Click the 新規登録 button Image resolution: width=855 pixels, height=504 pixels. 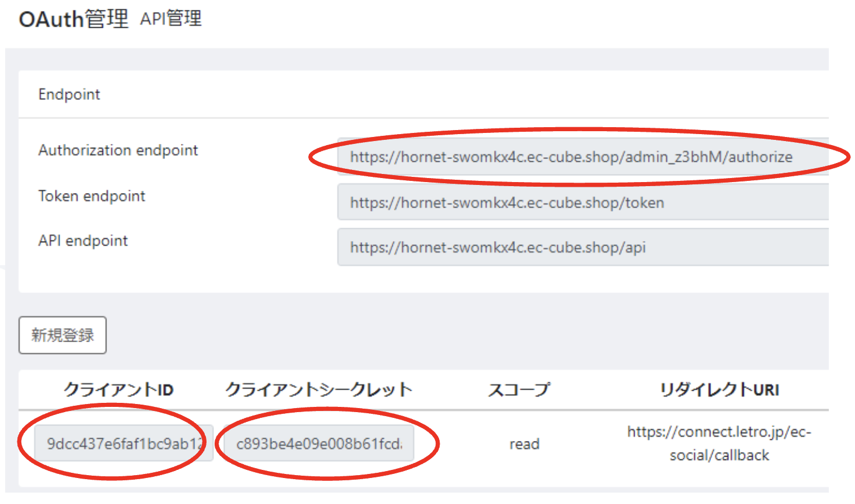[62, 335]
